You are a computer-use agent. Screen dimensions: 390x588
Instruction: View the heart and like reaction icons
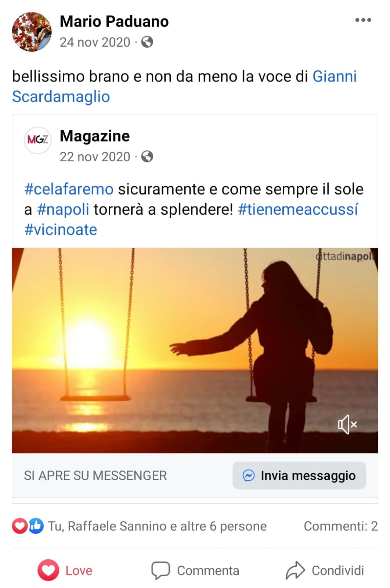(x=28, y=526)
